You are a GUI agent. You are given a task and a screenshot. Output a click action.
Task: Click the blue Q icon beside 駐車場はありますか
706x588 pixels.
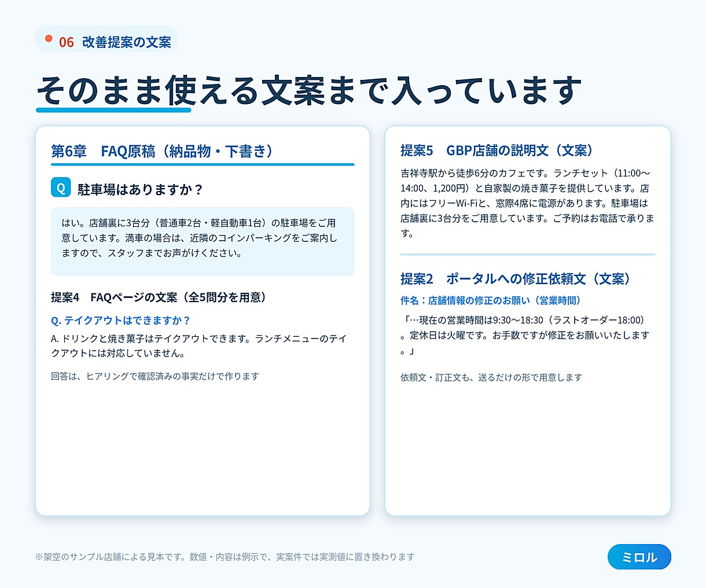[x=61, y=188]
